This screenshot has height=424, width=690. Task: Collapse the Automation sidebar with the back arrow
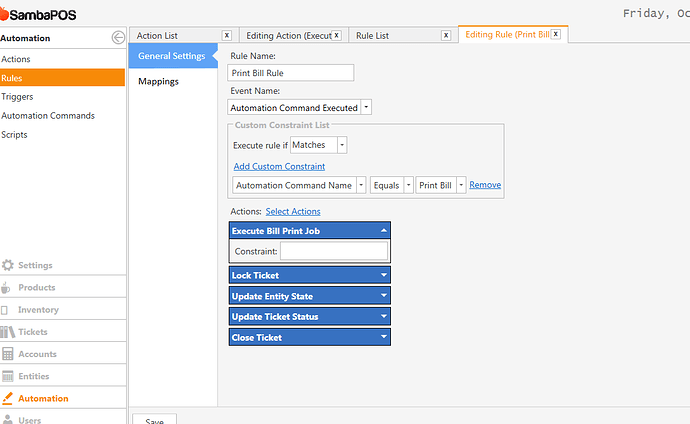pos(118,38)
